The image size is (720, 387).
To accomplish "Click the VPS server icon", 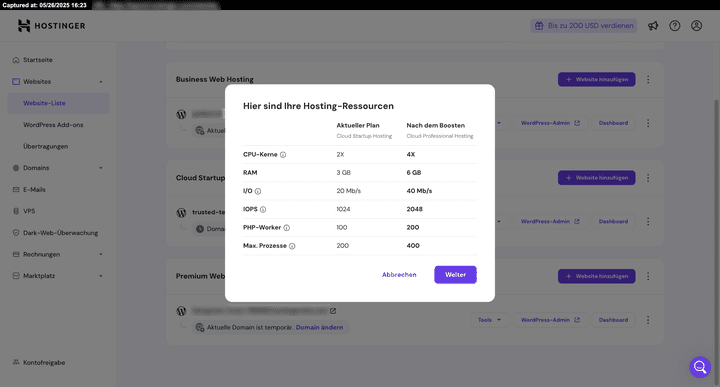I will (x=16, y=211).
